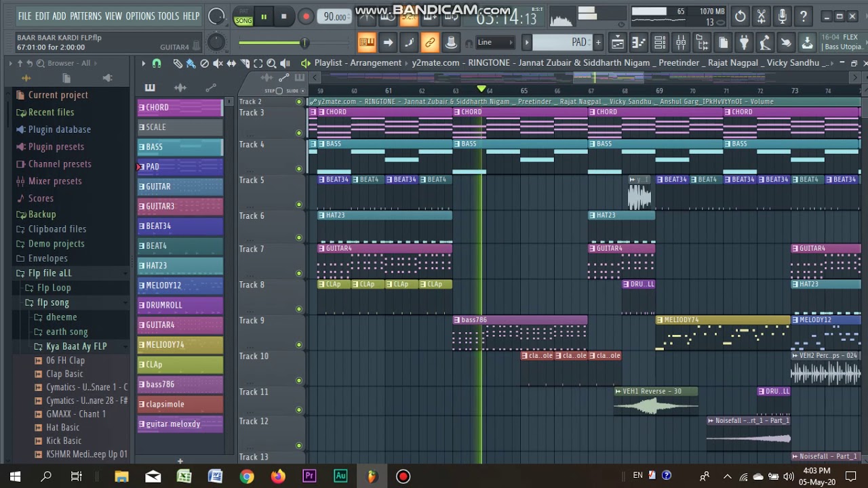The image size is (868, 488).
Task: Select the MELODY12 pattern in picker
Action: [x=180, y=285]
